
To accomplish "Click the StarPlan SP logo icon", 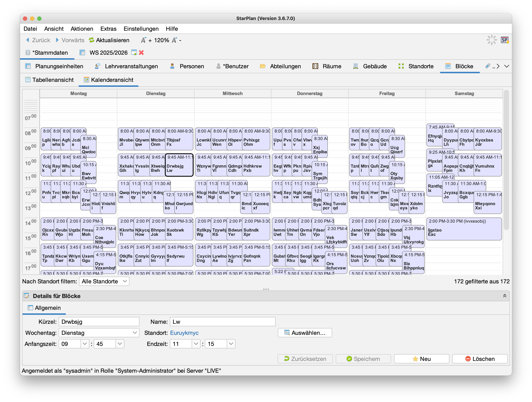I will pos(504,40).
